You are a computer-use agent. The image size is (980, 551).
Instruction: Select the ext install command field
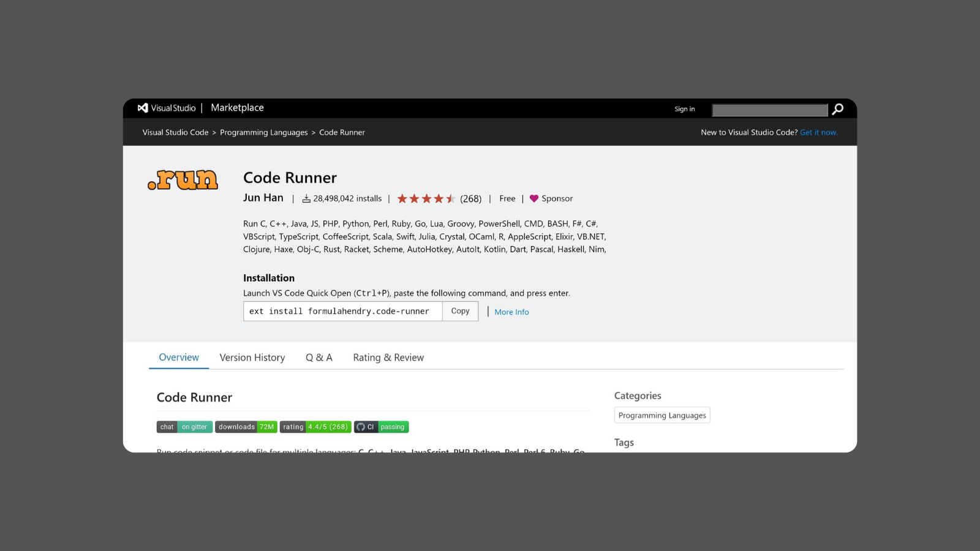point(343,311)
